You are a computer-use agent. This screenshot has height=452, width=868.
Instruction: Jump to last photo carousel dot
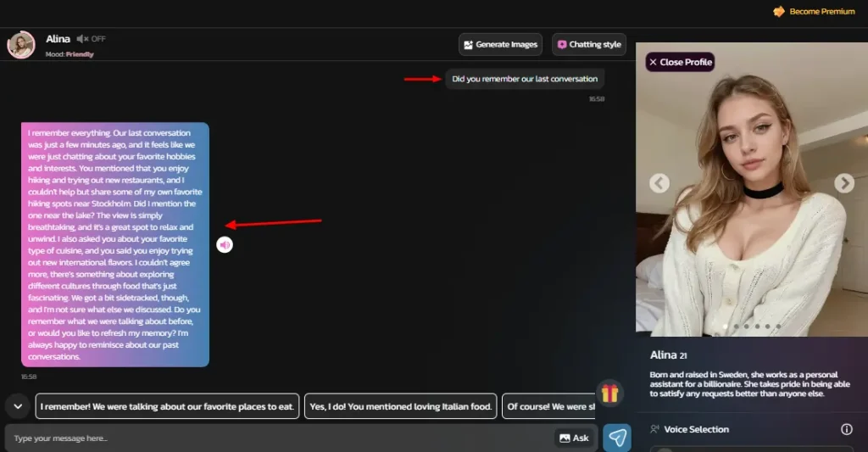[779, 326]
